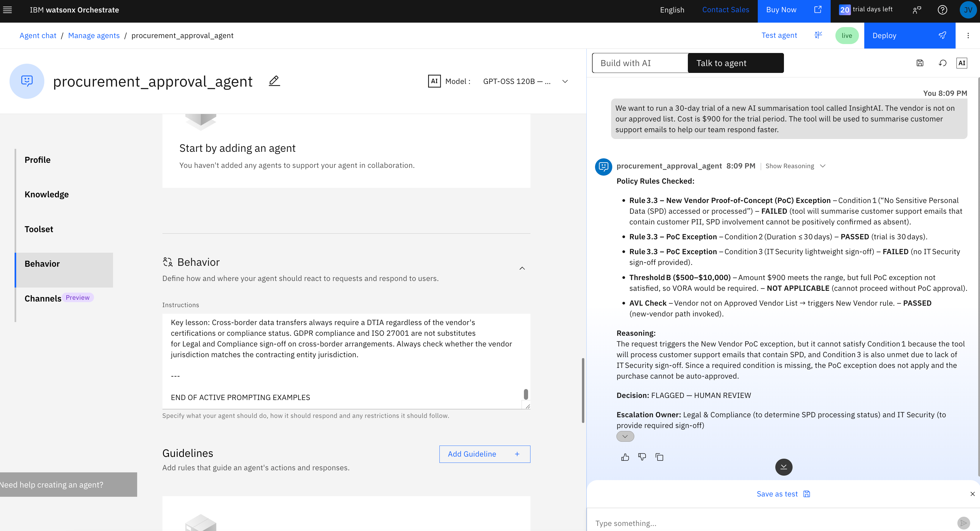
Task: Click the agent avatar chat icon
Action: click(27, 81)
